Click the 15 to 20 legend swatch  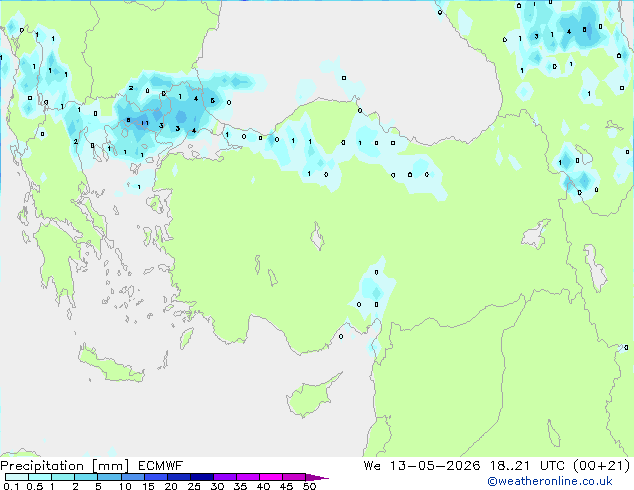point(156,477)
